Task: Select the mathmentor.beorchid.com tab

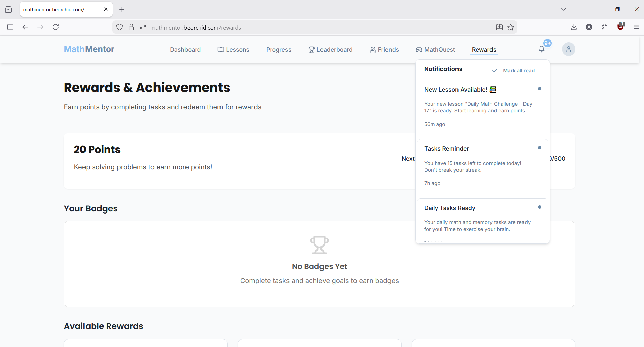Action: (x=66, y=9)
